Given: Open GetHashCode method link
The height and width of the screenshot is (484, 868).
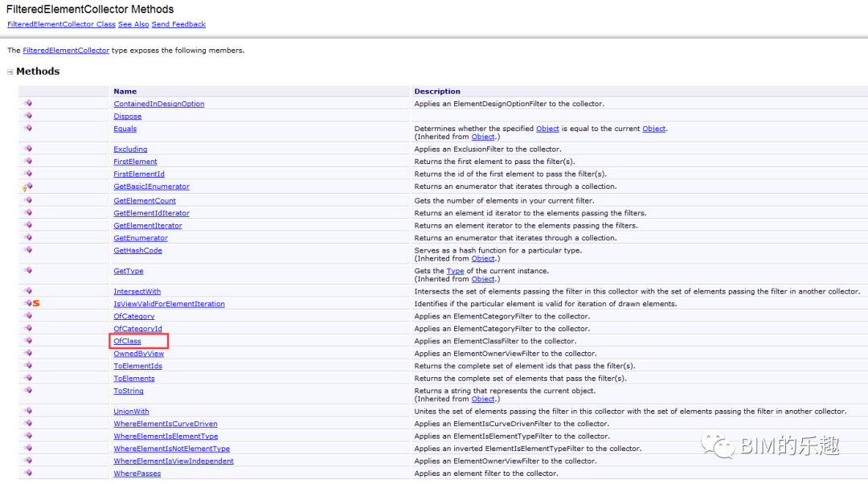Looking at the screenshot, I should [x=138, y=250].
